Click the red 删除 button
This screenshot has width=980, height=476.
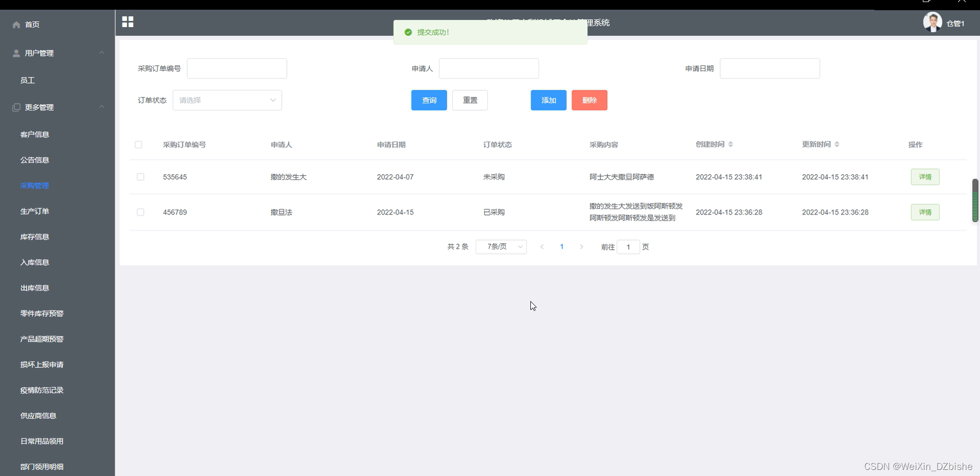(x=590, y=100)
